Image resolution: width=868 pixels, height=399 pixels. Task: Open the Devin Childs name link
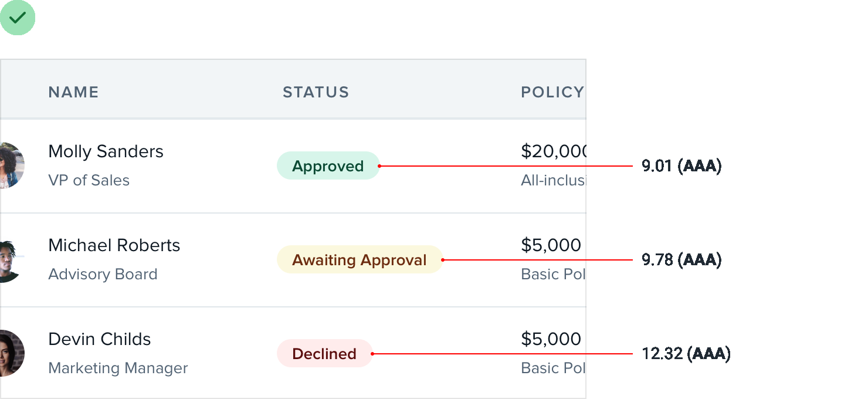pyautogui.click(x=99, y=339)
